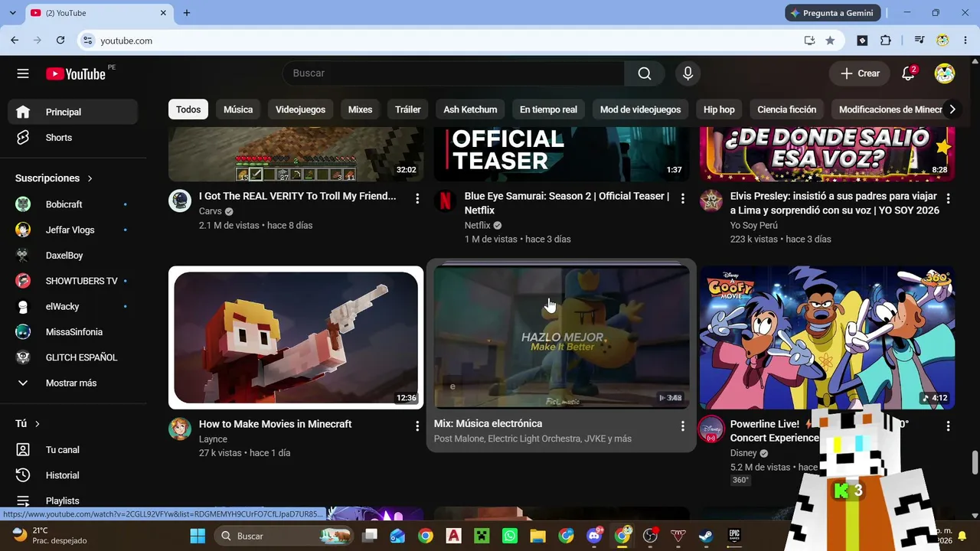Filter by Ash Ketchum chip

point(470,109)
